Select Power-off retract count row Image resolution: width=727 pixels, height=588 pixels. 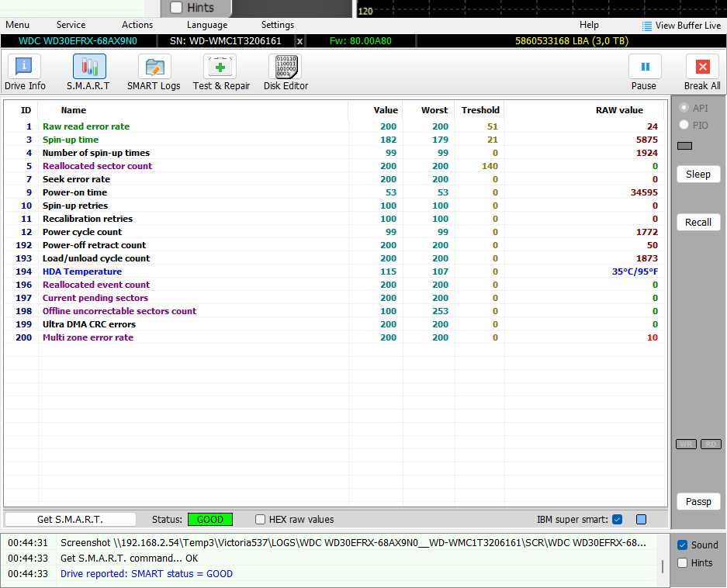tap(336, 245)
